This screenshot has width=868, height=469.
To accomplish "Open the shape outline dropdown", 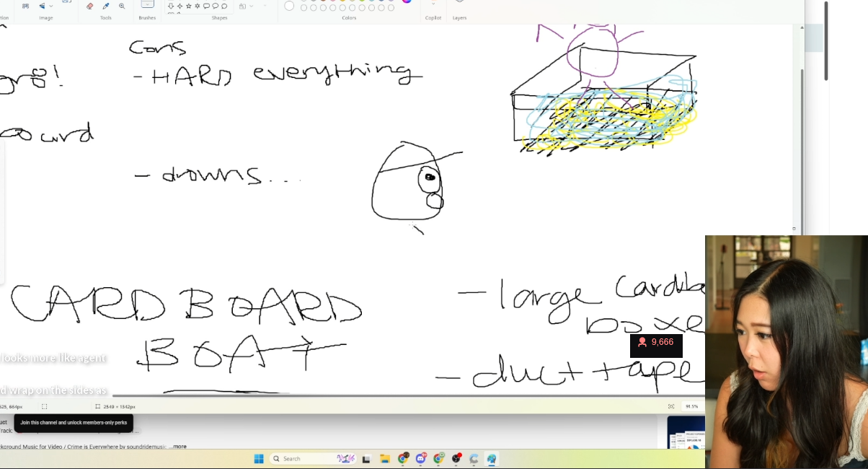I will (x=264, y=6).
